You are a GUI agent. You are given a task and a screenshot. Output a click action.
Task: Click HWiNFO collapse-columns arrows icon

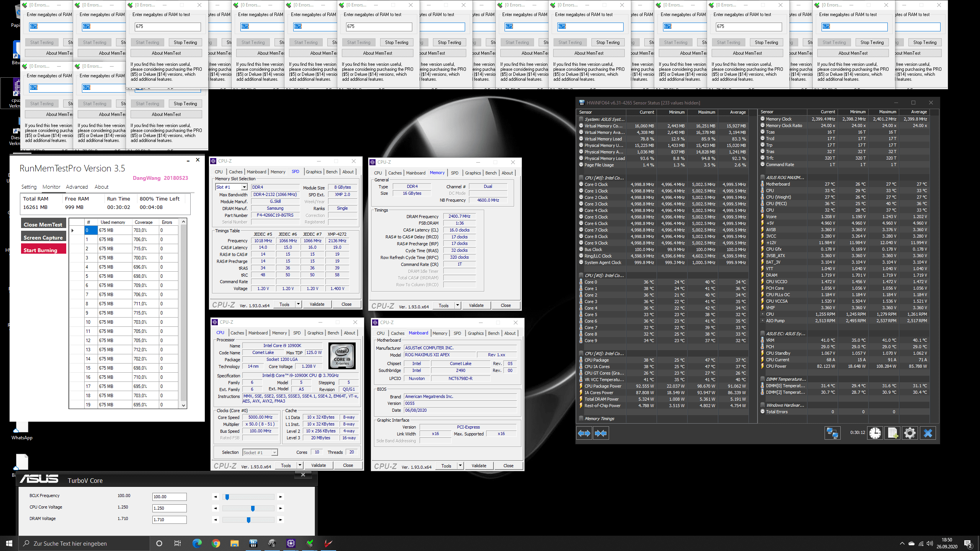601,433
